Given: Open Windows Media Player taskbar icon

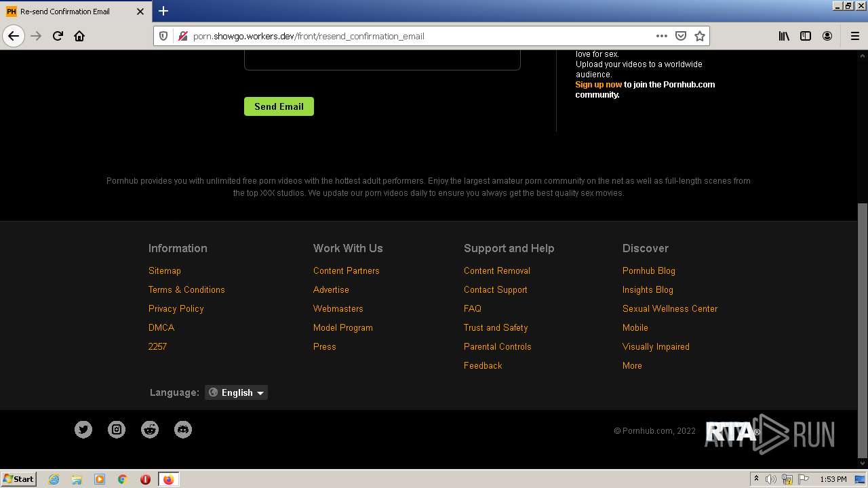Looking at the screenshot, I should [x=100, y=479].
